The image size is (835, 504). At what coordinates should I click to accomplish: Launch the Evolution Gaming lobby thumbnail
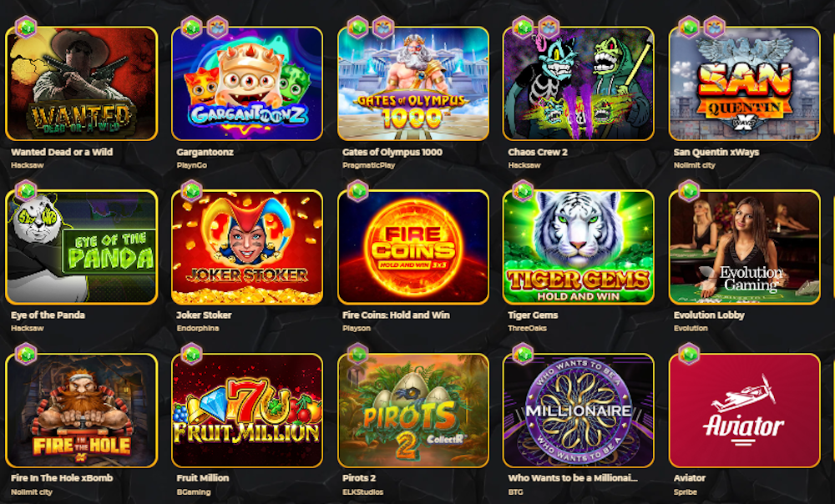[x=745, y=247]
